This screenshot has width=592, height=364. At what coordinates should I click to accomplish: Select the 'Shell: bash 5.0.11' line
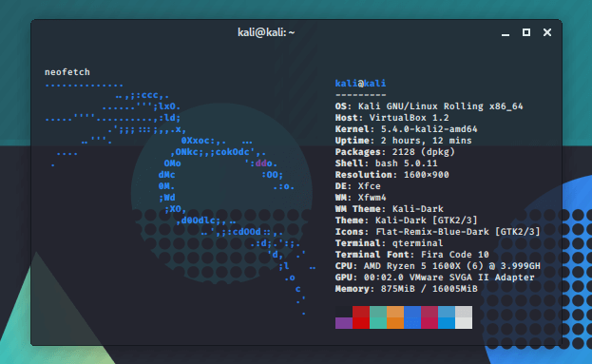click(386, 163)
